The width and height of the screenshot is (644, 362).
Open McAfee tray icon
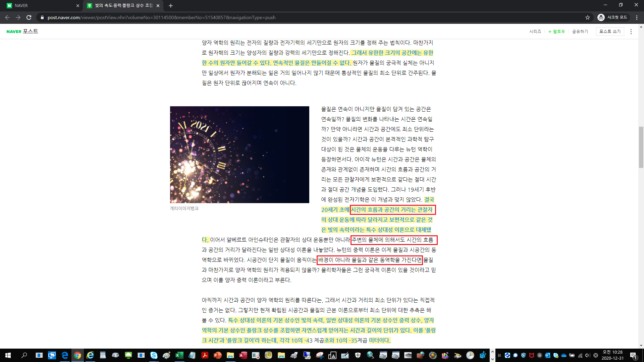click(x=532, y=355)
